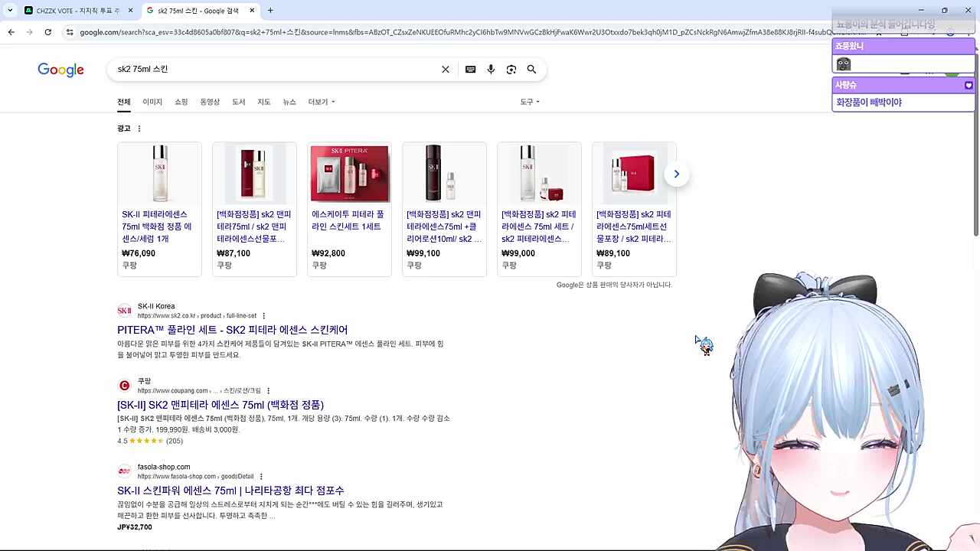
Task: Open the ₩76,090 SK-II 피테라에센스 product card
Action: point(159,209)
